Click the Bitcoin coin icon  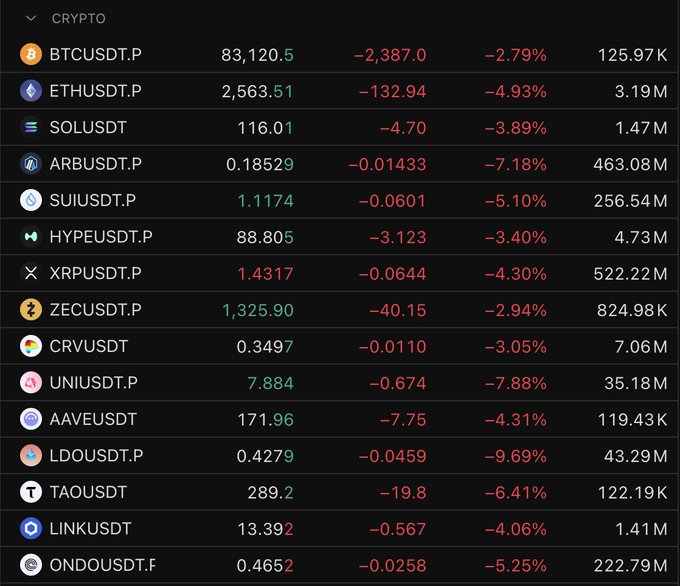[31, 55]
